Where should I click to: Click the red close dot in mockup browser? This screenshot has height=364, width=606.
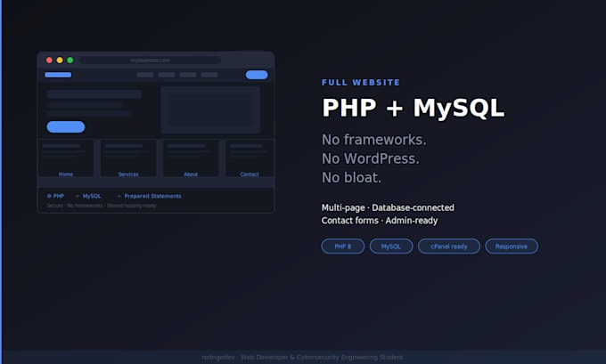click(49, 61)
